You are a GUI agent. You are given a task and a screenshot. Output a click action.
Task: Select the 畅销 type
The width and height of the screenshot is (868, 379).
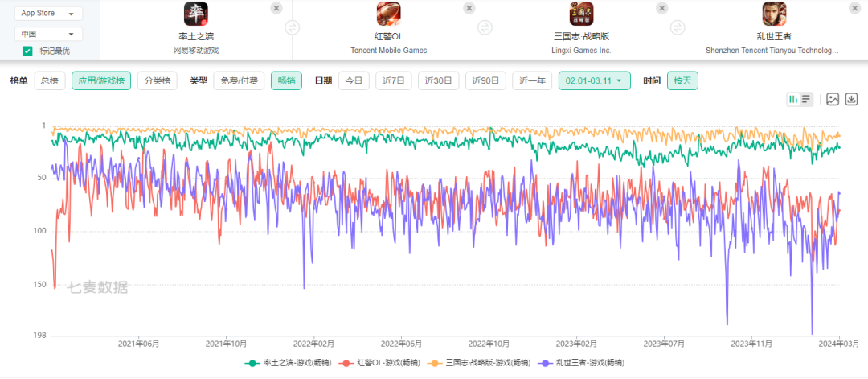point(286,81)
